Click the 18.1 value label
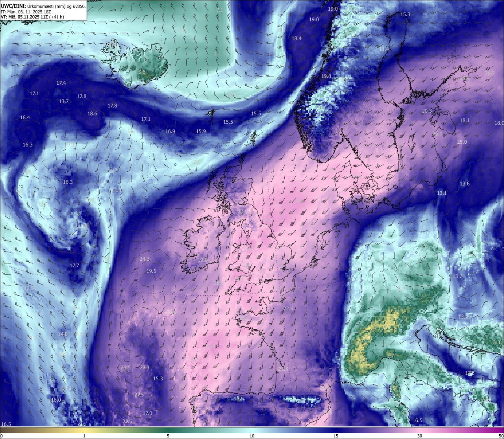Viewport: 504px width, 439px height. [465, 120]
